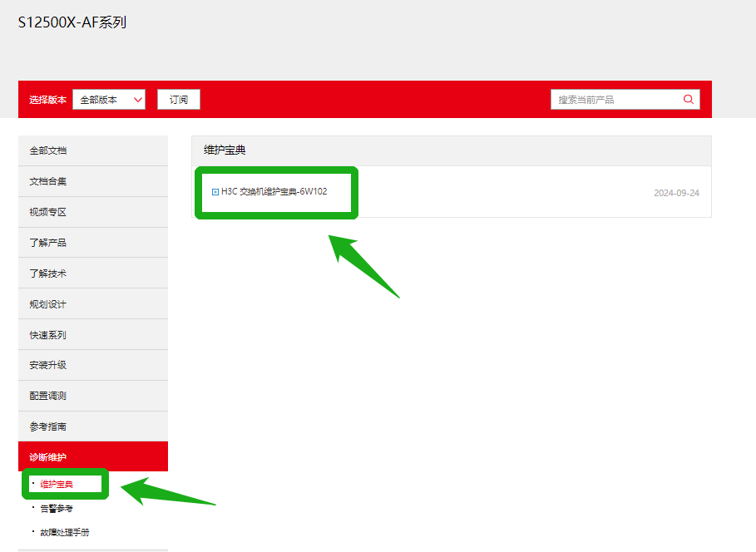Open 参考指南 sidebar item

93,426
